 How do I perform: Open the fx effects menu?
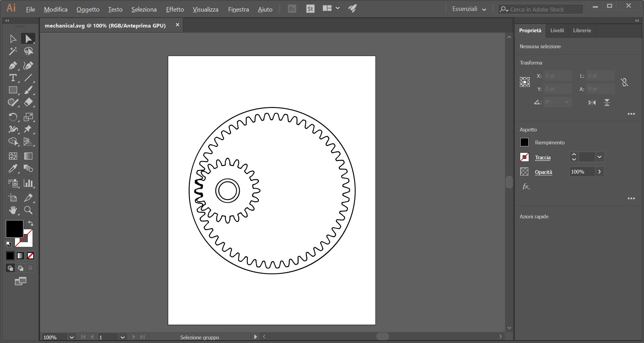click(x=526, y=186)
